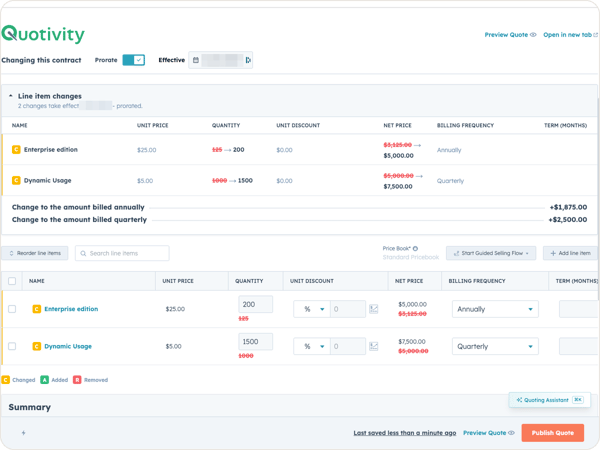This screenshot has height=450, width=600.
Task: Click the calendar icon in the Effective date field
Action: (196, 60)
